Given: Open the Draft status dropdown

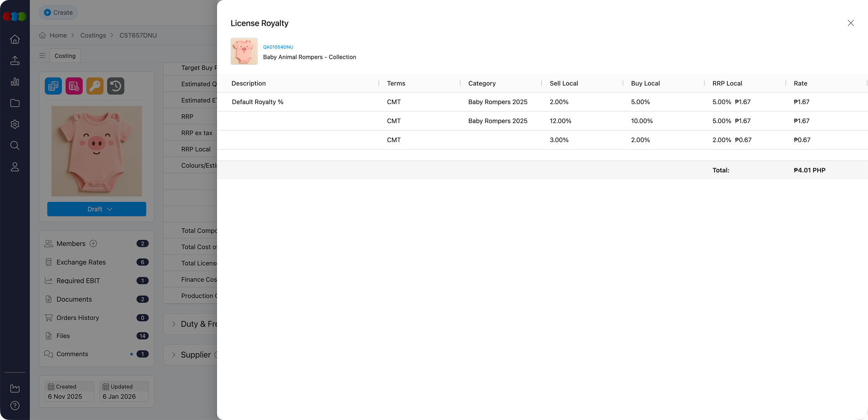Looking at the screenshot, I should pyautogui.click(x=97, y=209).
